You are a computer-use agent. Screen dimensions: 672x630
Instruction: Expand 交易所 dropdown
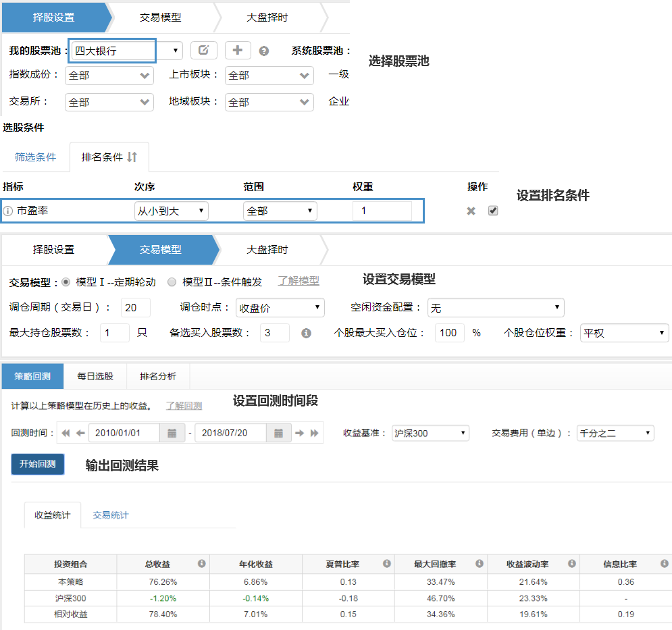(109, 103)
